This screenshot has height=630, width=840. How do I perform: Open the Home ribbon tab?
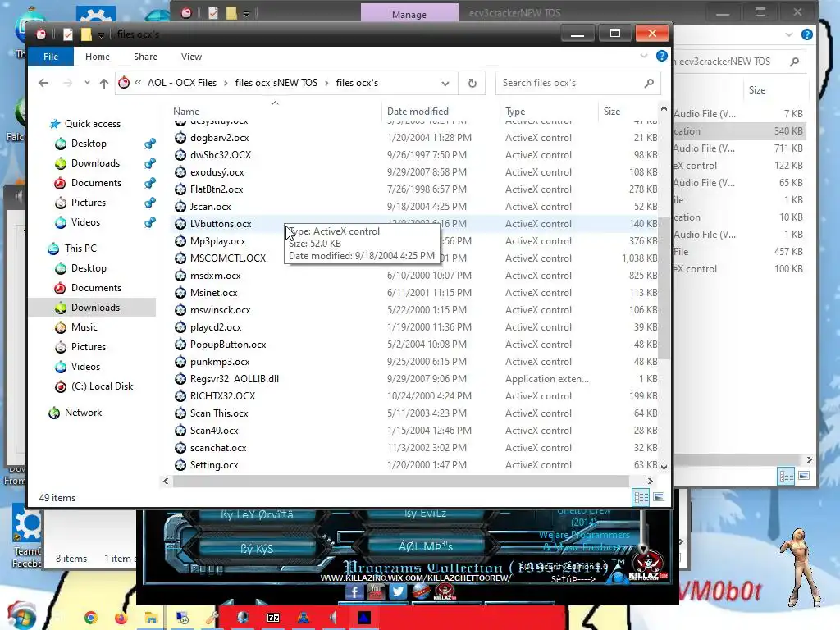tap(98, 57)
